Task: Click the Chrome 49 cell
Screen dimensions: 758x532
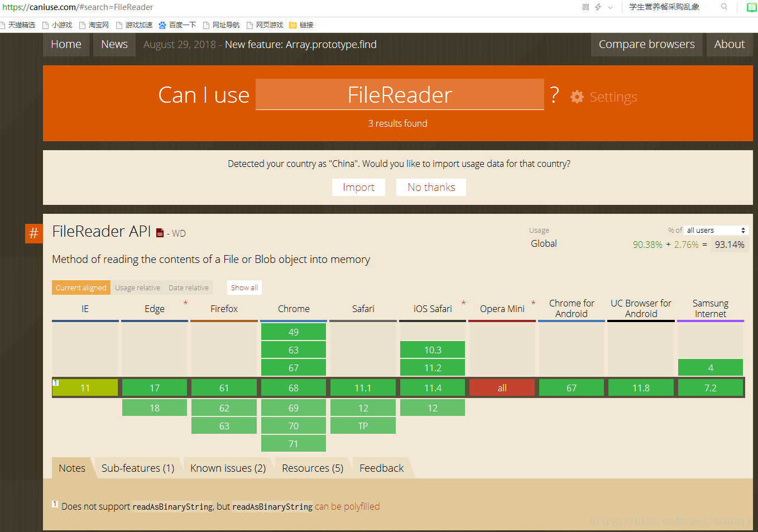Action: 294,332
